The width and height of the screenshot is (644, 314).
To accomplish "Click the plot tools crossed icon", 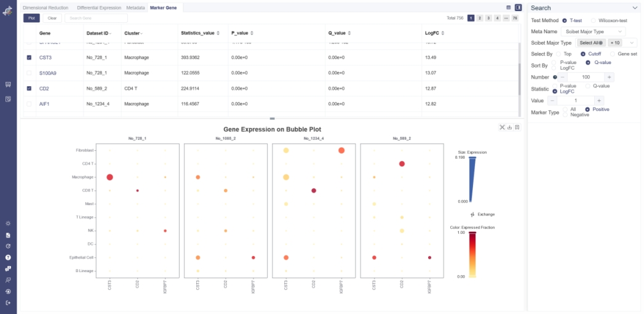I will (502, 127).
